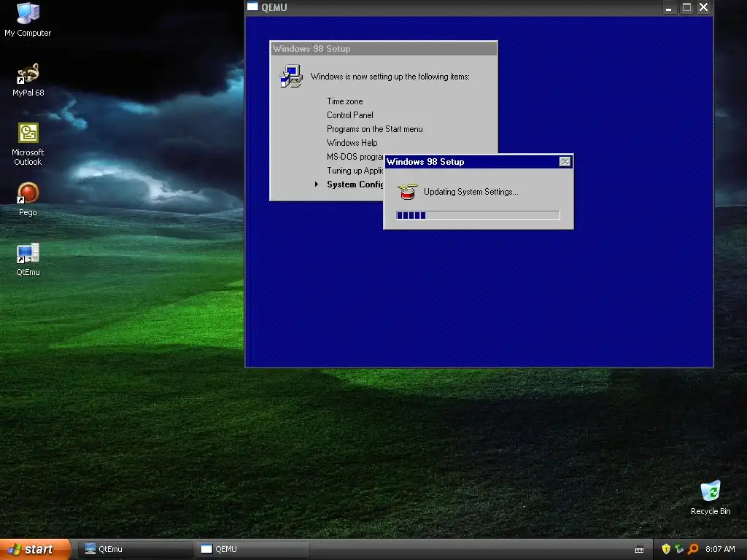The width and height of the screenshot is (747, 560).
Task: Click the keyboard icon in the taskbar
Action: (x=639, y=550)
